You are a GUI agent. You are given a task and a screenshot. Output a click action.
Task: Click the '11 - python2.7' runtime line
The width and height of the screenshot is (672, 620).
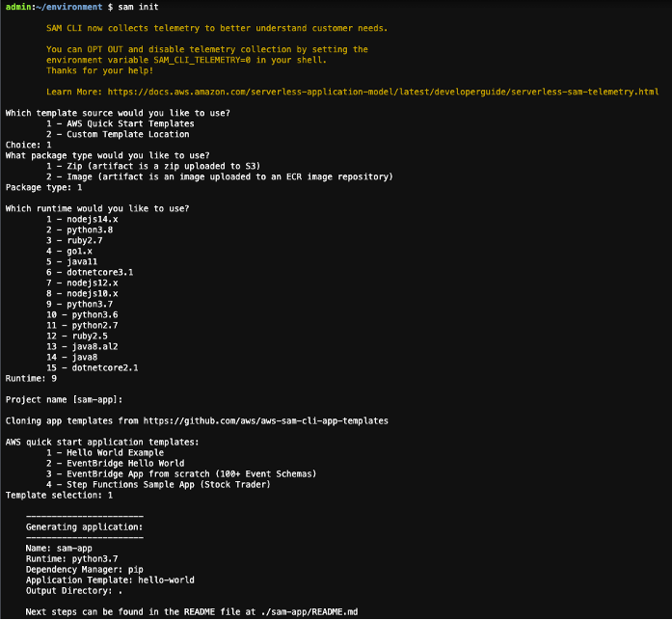(x=82, y=326)
